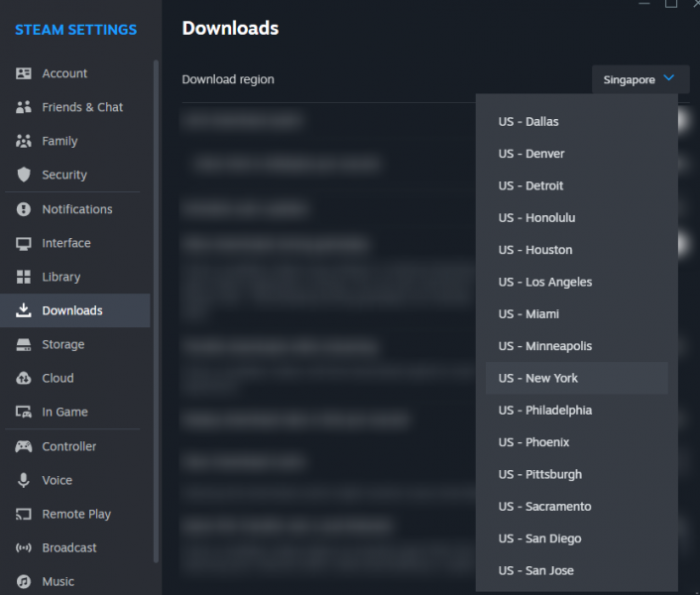
Task: Select US - San Jose region
Action: point(576,570)
